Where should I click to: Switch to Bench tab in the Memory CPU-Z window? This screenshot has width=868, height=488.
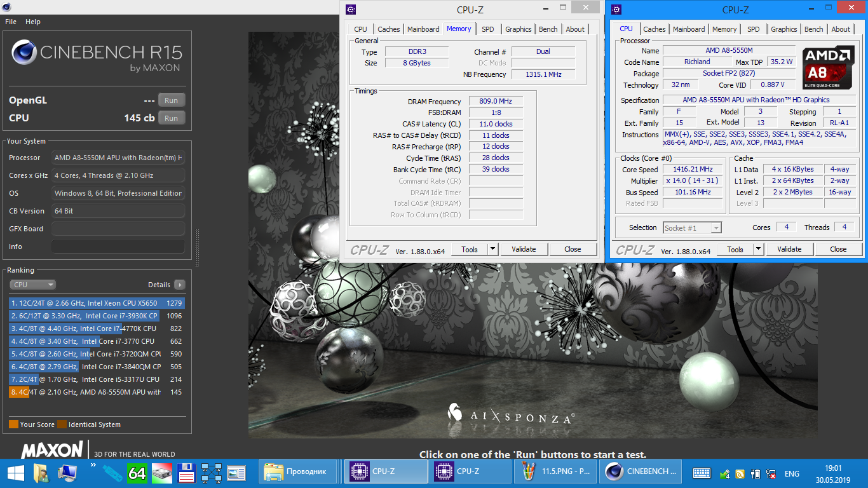pos(548,29)
